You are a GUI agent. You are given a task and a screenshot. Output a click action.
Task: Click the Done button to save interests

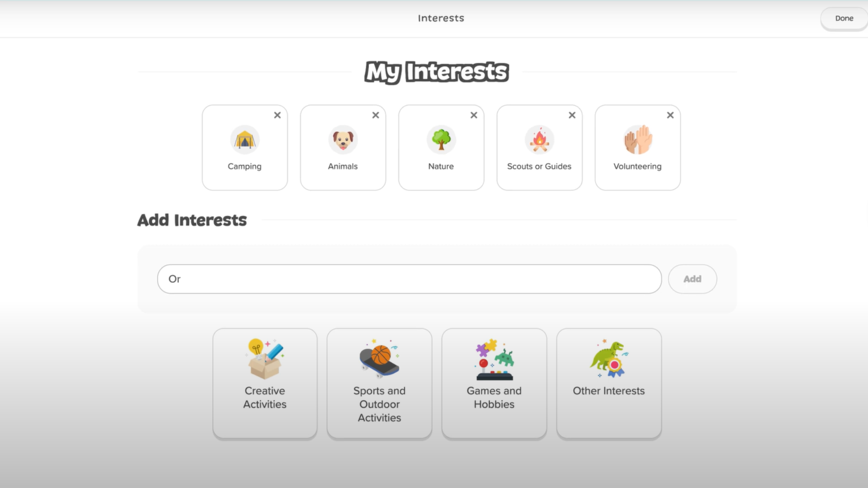tap(845, 18)
